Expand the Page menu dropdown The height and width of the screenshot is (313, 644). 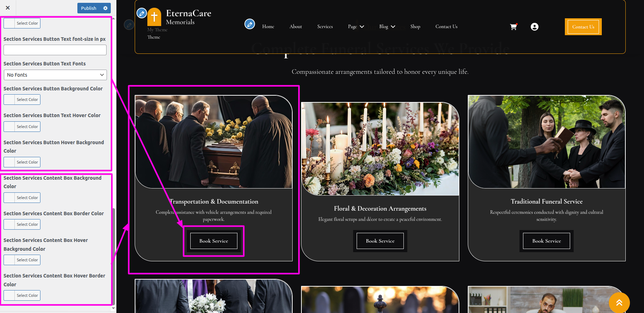(356, 27)
